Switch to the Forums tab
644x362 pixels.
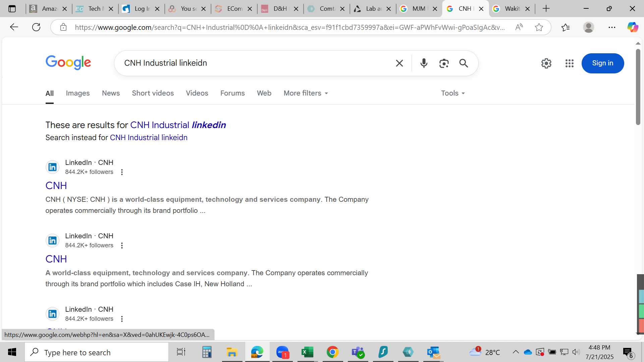click(x=232, y=93)
